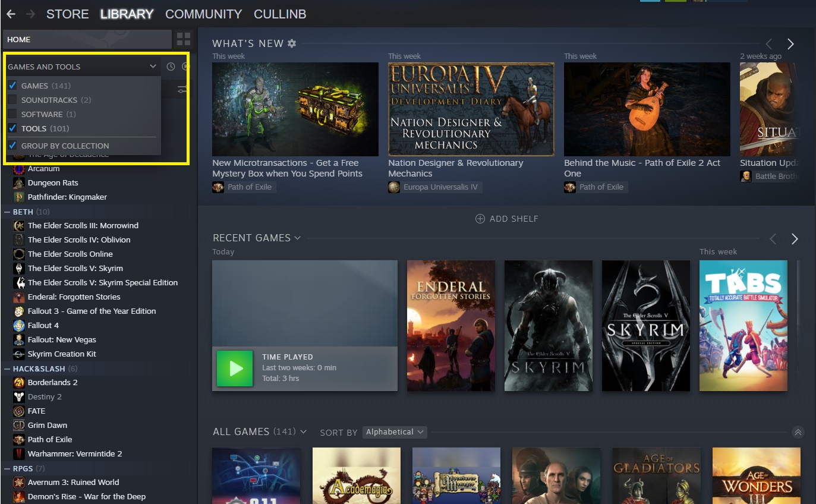Open TABS Totally Accurate Battle Simulator cover
The image size is (816, 504).
click(743, 326)
